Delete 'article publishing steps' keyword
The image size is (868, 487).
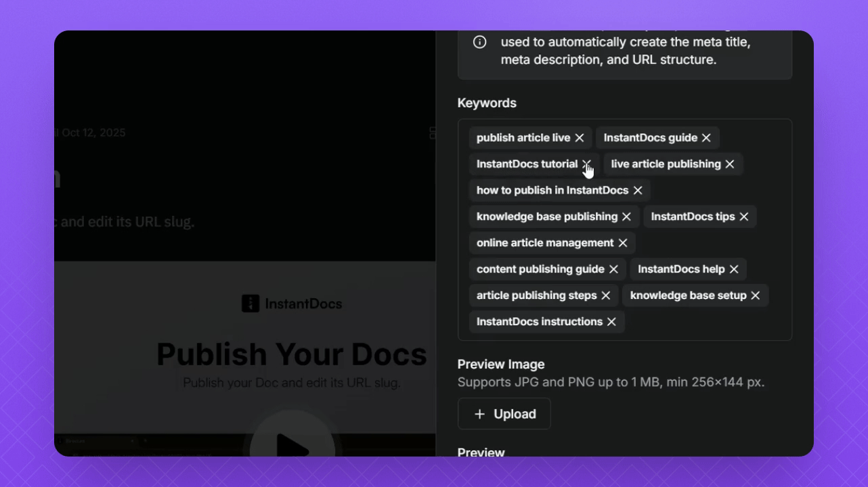tap(606, 296)
